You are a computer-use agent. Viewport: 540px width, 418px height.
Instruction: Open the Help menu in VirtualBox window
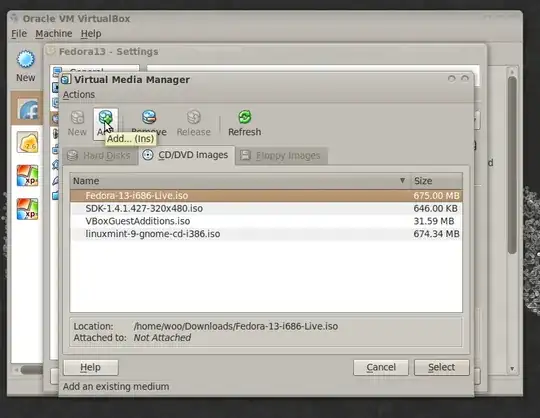click(x=91, y=34)
